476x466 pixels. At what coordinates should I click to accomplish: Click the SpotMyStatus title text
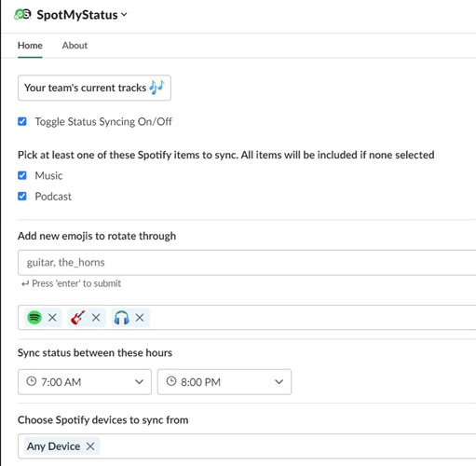pos(77,15)
